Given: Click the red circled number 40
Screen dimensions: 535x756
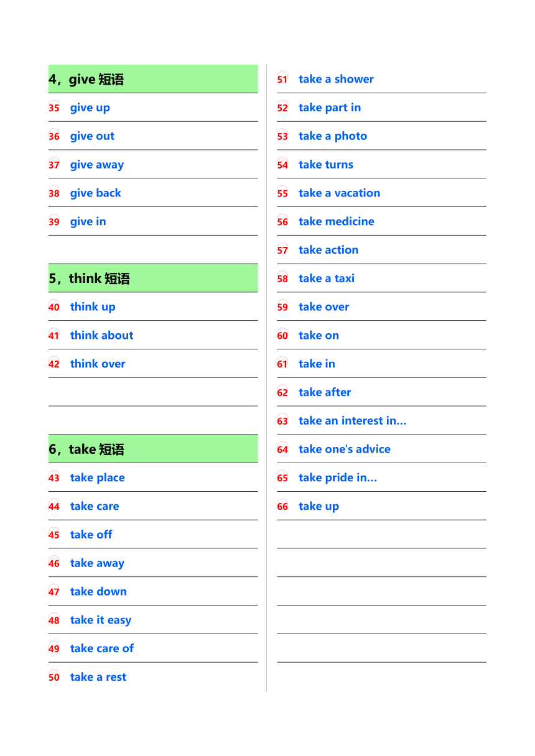Looking at the screenshot, I should (54, 307).
